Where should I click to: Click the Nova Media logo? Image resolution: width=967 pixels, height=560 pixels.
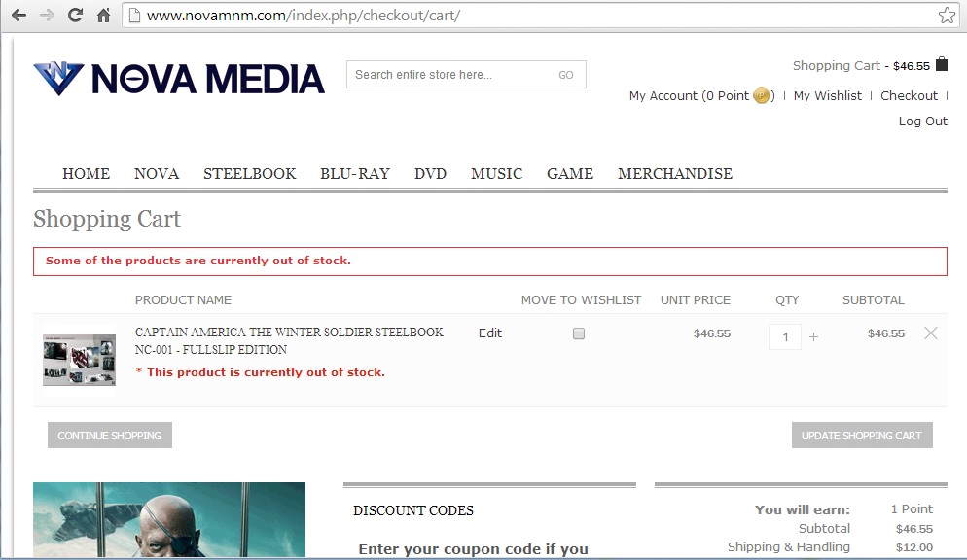(179, 79)
